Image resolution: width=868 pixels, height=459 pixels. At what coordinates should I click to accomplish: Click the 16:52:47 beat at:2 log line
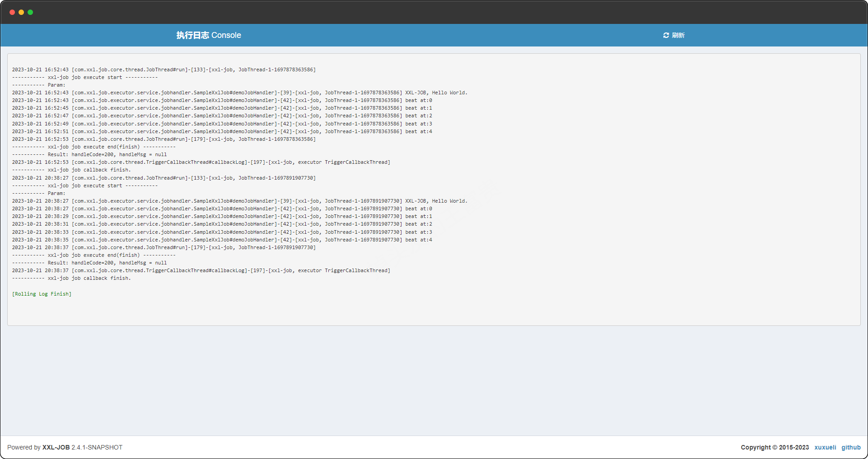click(222, 116)
